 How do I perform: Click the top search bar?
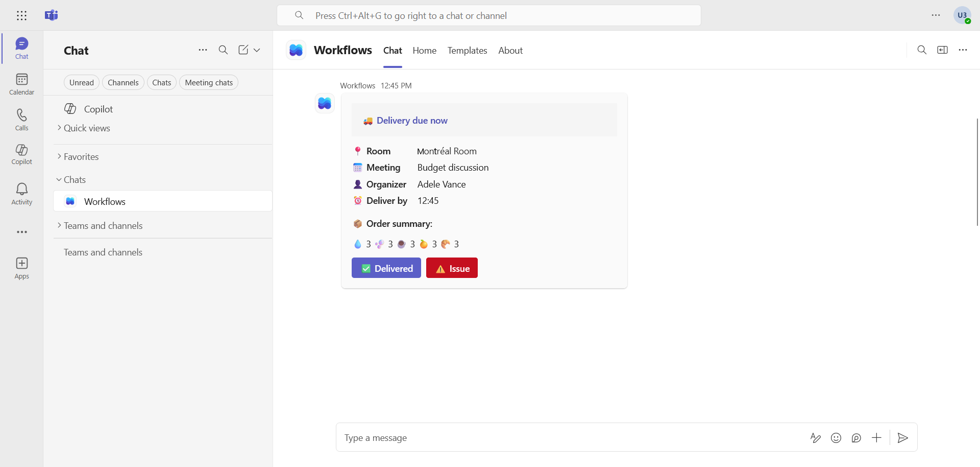click(489, 15)
